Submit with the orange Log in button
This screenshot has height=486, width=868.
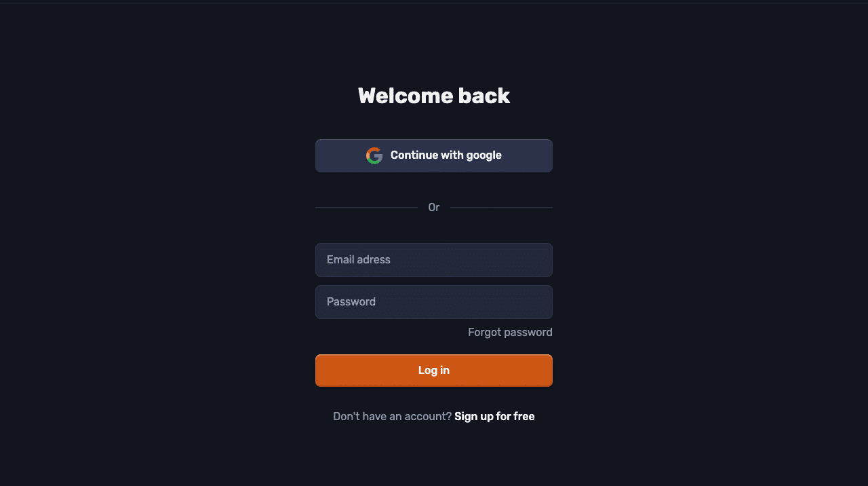tap(434, 371)
